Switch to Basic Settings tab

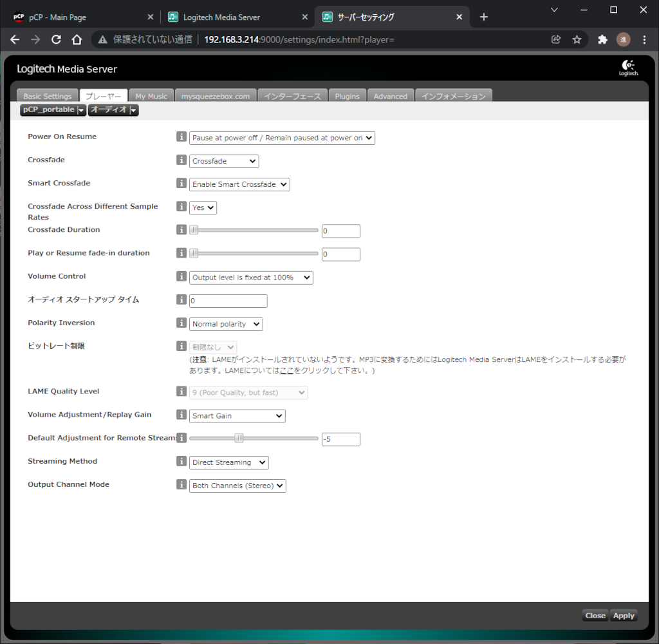pos(47,96)
